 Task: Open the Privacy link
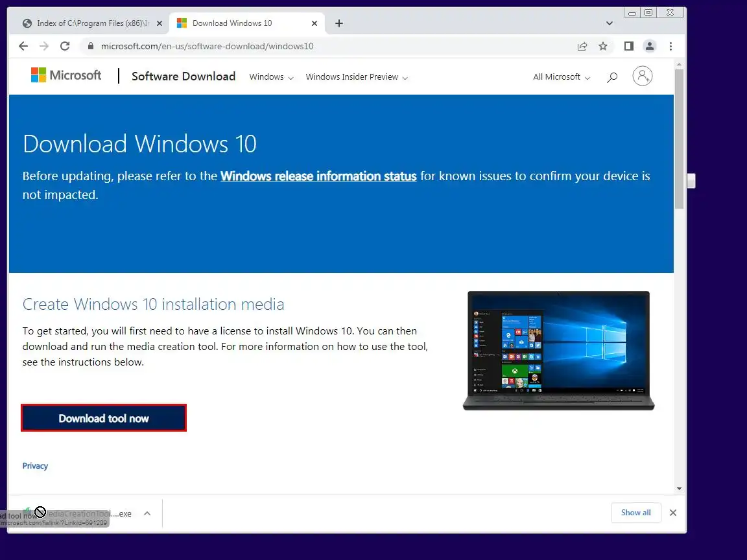click(x=35, y=466)
